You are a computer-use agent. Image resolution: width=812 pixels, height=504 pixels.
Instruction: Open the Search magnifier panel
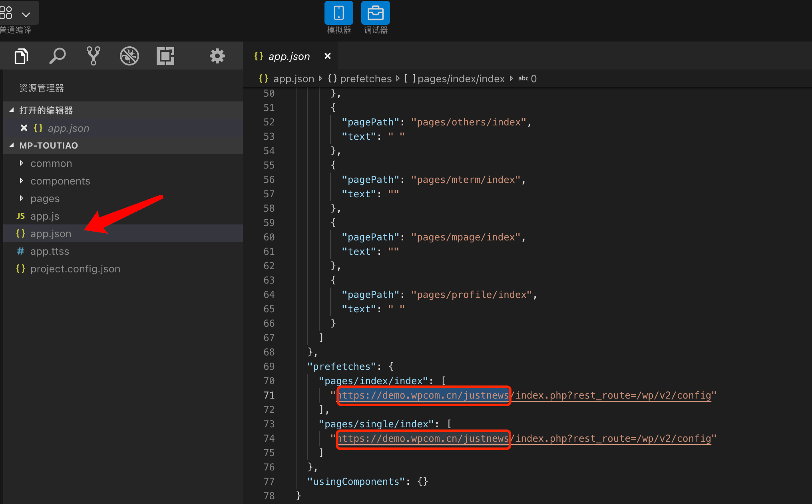point(57,56)
